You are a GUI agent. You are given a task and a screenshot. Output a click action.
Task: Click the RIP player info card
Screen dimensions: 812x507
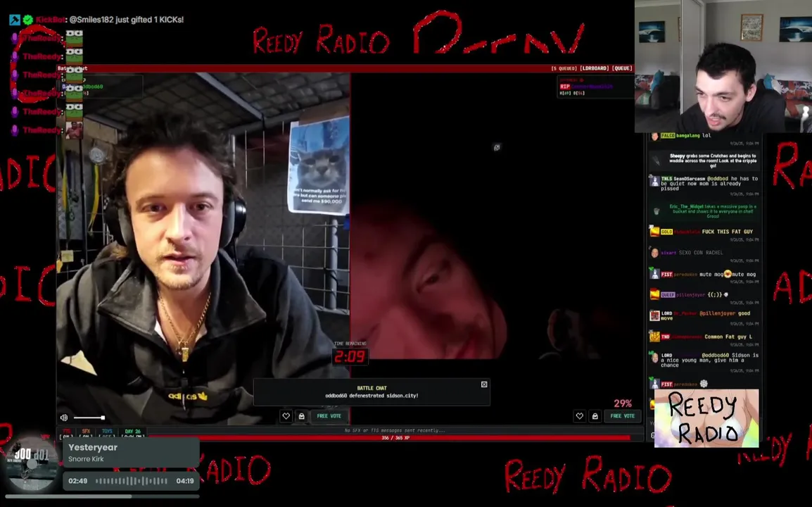click(595, 87)
